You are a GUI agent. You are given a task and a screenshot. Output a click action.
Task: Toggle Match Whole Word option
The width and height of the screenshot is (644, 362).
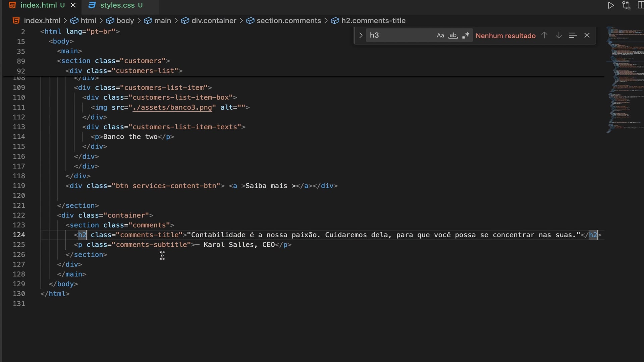point(453,35)
